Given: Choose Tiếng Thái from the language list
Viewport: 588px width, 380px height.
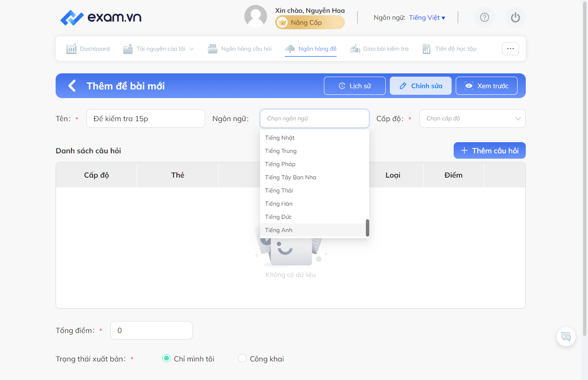Looking at the screenshot, I should click(x=314, y=190).
